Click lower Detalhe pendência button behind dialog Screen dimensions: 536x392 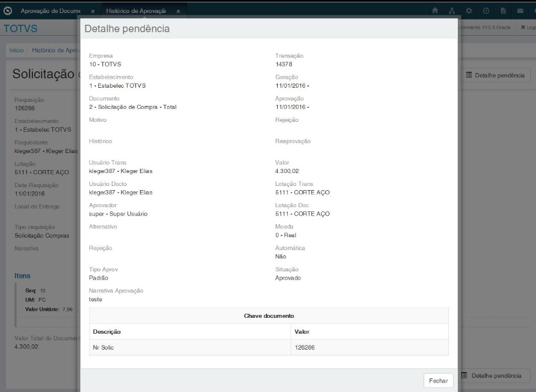tap(494, 376)
